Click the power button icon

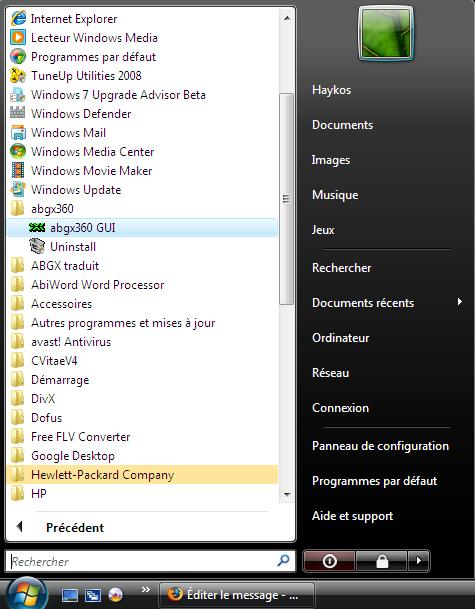coord(329,561)
